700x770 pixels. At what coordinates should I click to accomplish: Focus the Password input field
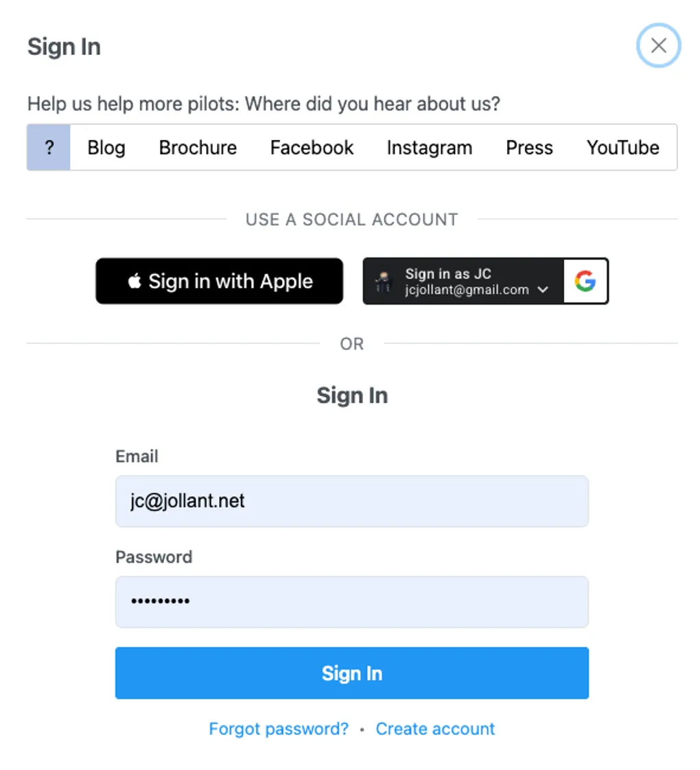(x=351, y=602)
